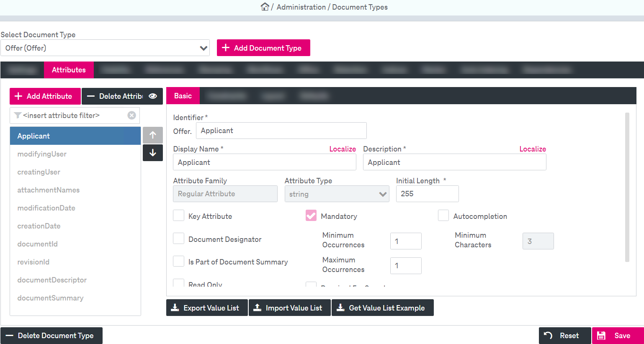Uncheck the Mandatory checkbox
644x344 pixels.
[x=311, y=216]
